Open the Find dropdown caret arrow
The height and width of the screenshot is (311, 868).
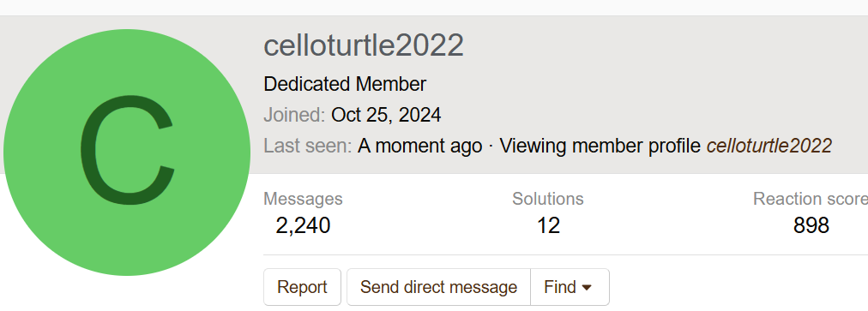[x=588, y=288]
